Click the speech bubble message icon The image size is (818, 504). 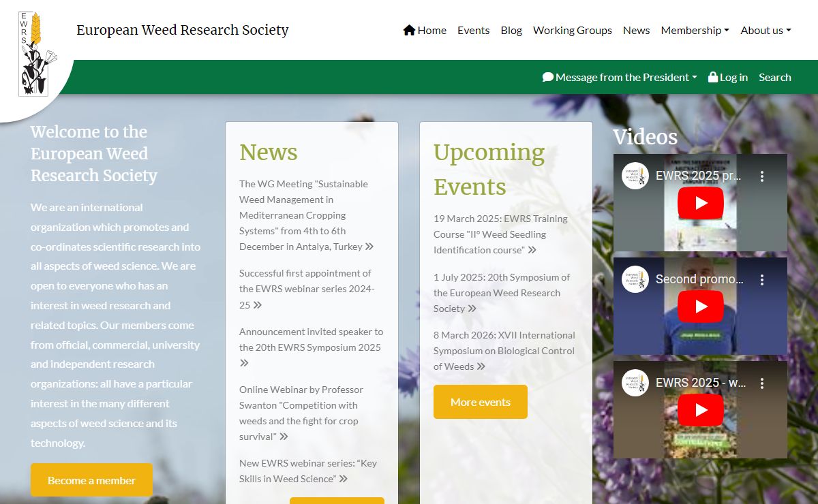548,77
